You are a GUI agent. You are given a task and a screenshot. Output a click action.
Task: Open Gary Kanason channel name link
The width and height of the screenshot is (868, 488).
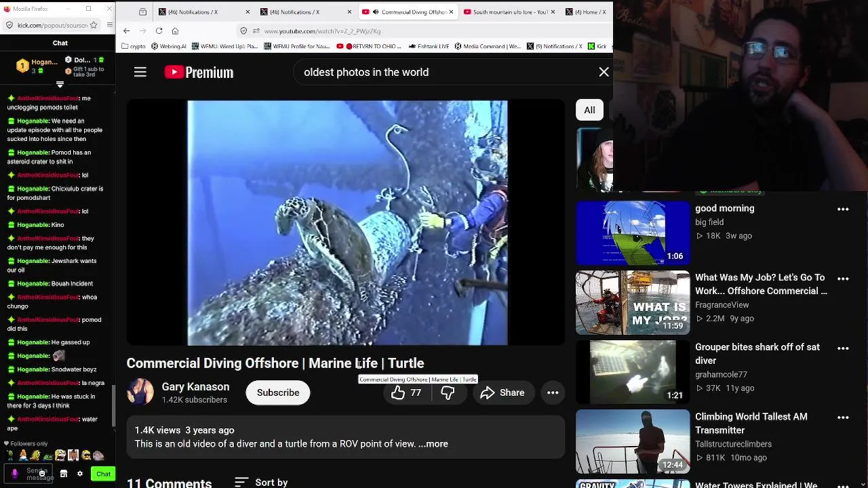coord(195,386)
